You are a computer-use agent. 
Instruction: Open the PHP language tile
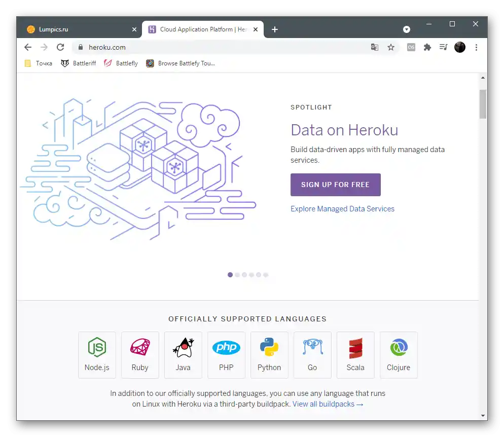(226, 355)
